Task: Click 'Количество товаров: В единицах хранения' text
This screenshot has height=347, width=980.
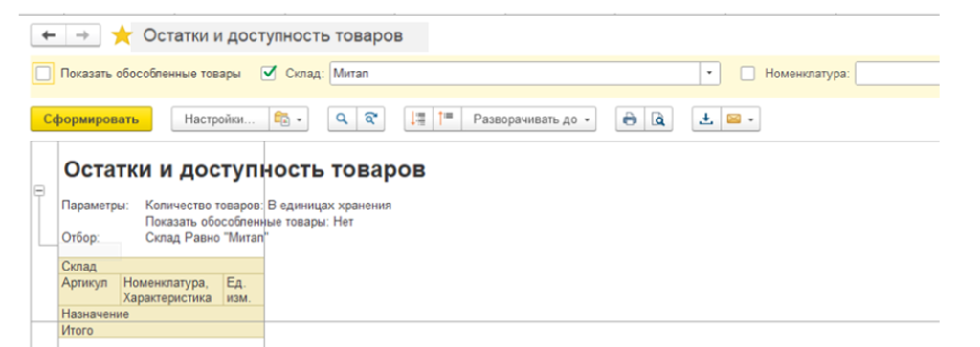Action: [268, 206]
